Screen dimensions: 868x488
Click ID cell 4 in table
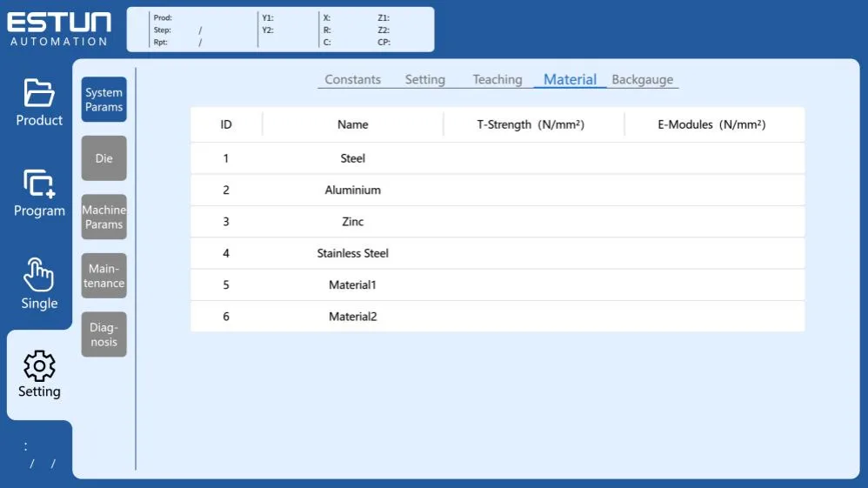click(x=226, y=253)
